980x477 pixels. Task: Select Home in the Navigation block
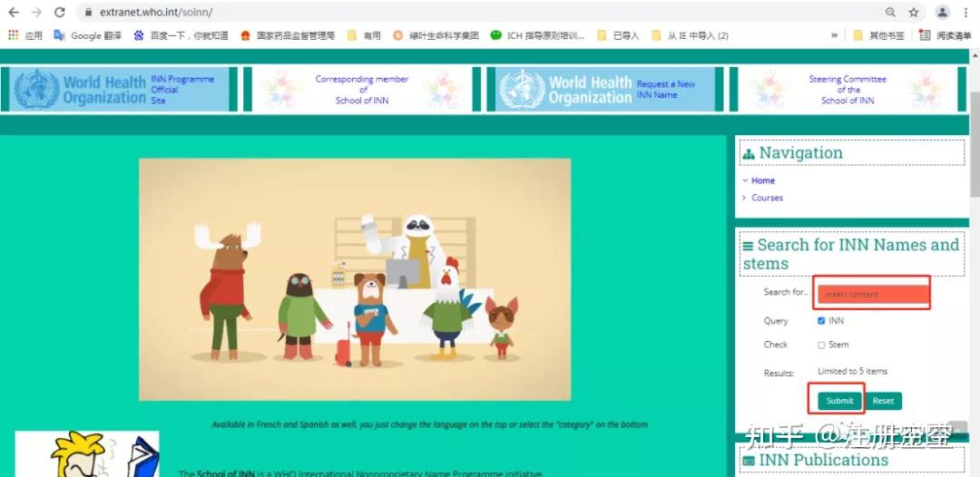click(763, 180)
